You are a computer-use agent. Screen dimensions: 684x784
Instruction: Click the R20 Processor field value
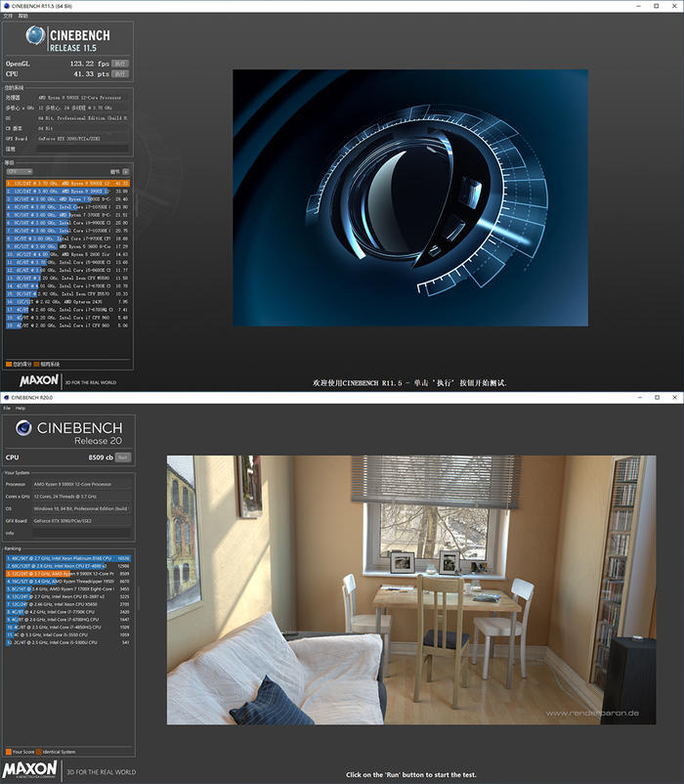tap(81, 484)
